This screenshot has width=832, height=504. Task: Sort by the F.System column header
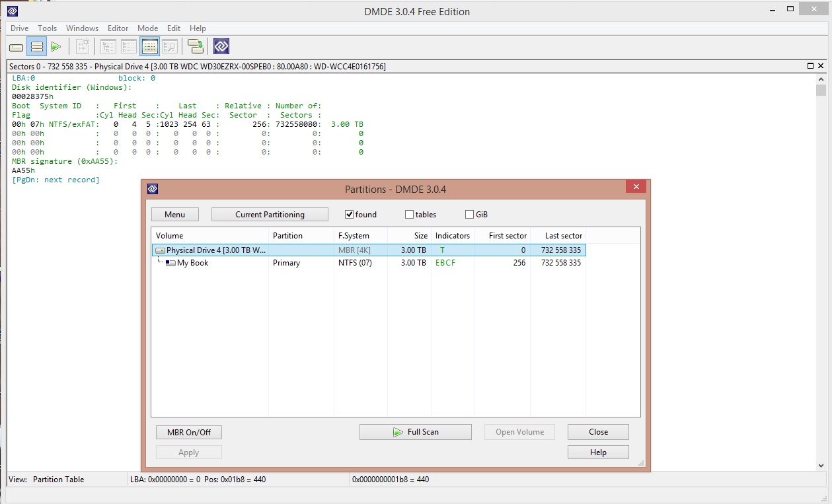pyautogui.click(x=360, y=236)
